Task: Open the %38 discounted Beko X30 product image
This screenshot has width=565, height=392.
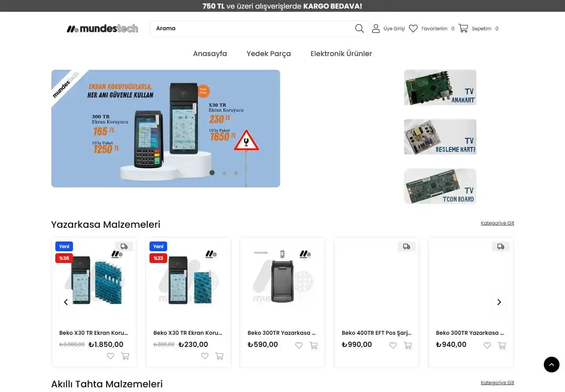Action: pyautogui.click(x=94, y=280)
